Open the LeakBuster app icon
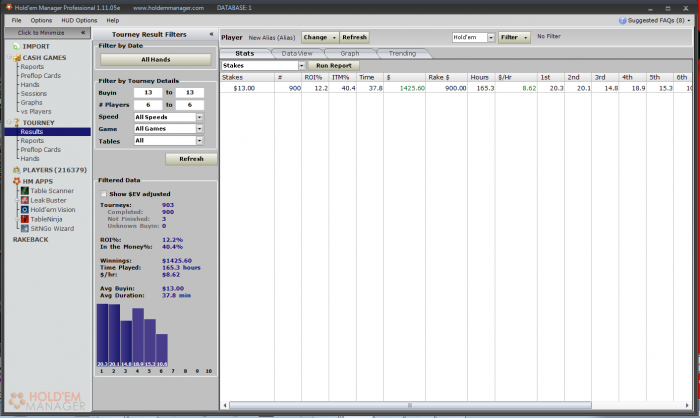 pyautogui.click(x=25, y=200)
